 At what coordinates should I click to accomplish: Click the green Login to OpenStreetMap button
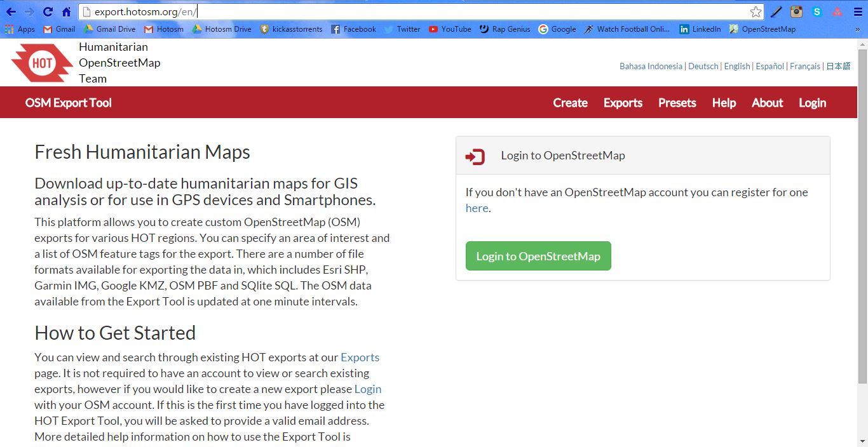pos(538,256)
